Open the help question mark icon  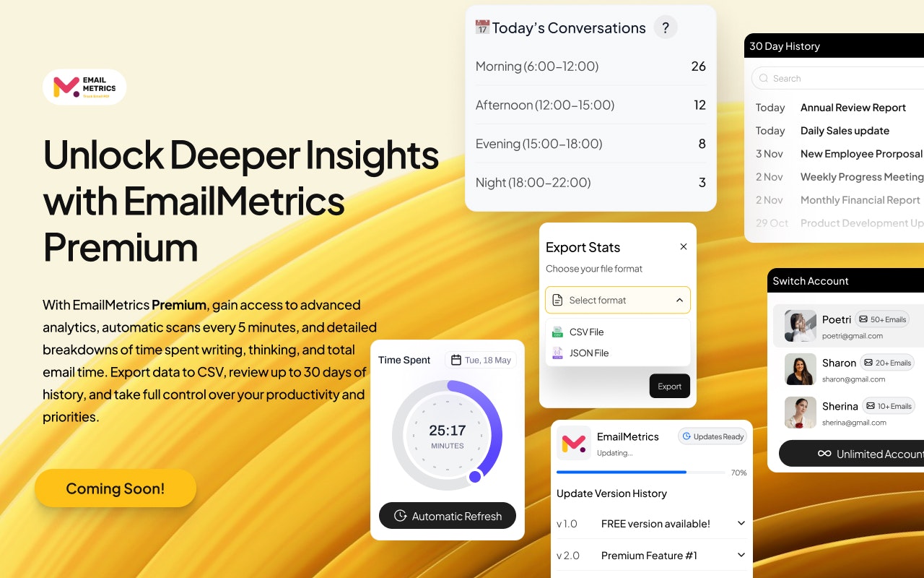click(666, 27)
